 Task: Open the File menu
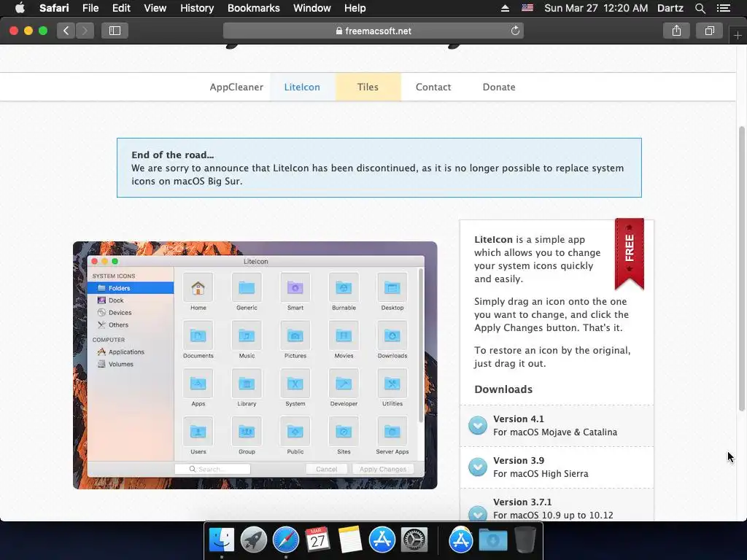coord(90,8)
